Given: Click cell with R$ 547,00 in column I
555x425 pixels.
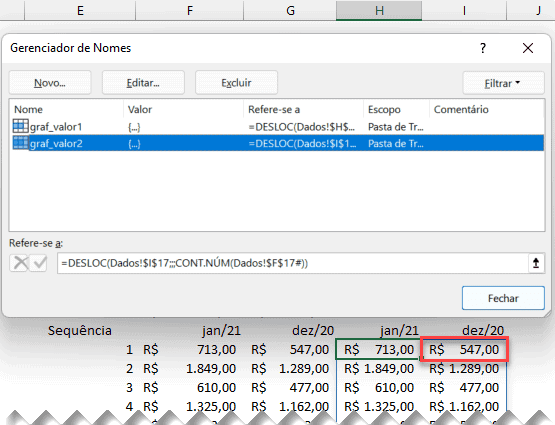Looking at the screenshot, I should (x=464, y=350).
